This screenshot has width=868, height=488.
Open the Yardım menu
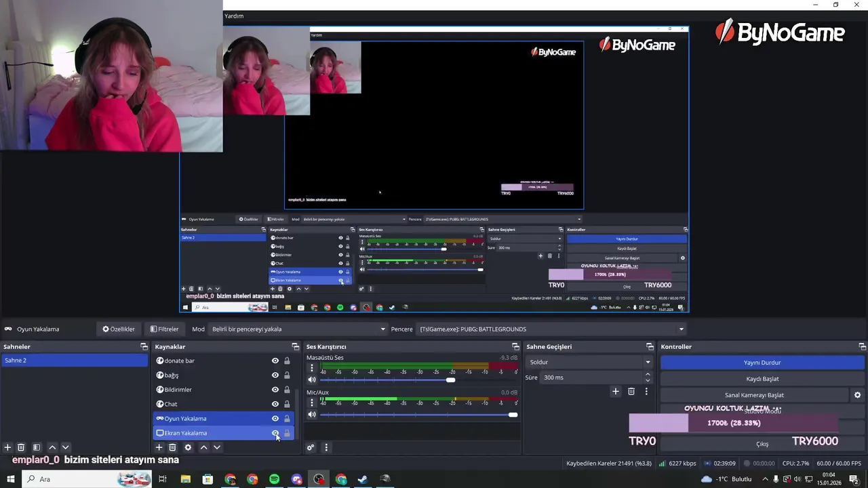tap(234, 16)
